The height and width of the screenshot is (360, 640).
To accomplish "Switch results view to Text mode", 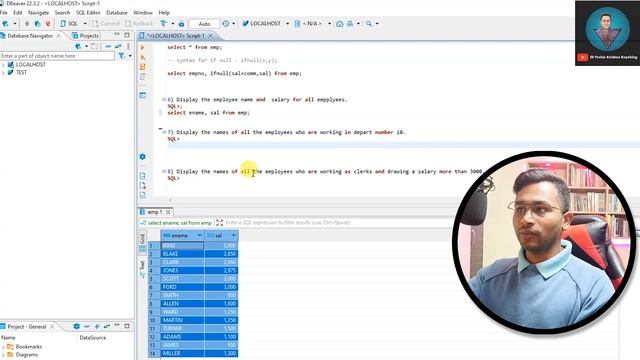I will point(142,269).
